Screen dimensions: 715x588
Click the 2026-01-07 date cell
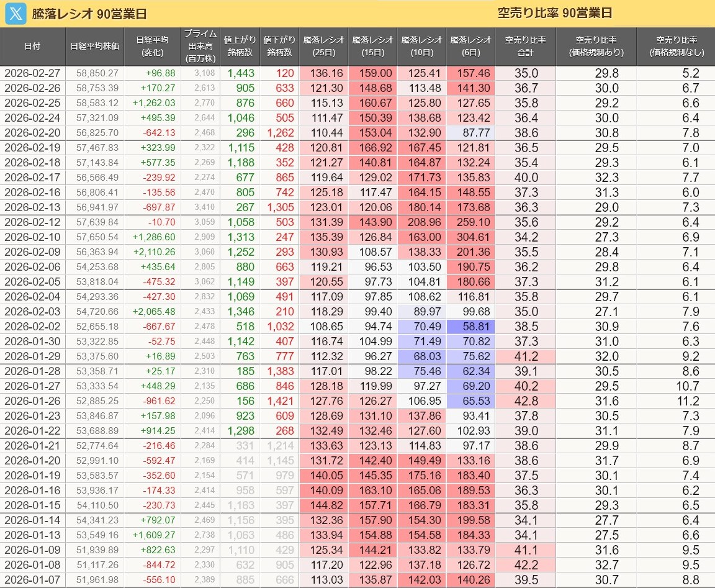pos(32,579)
